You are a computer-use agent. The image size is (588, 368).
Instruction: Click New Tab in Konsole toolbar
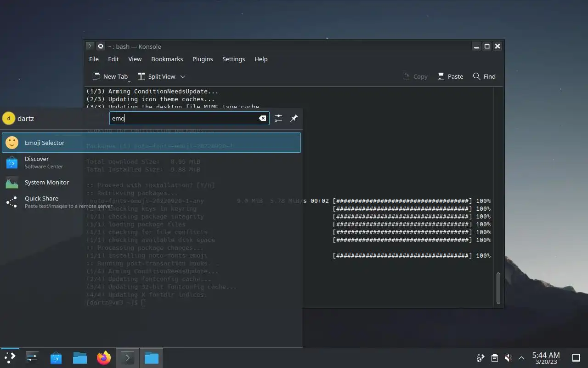[x=109, y=76]
